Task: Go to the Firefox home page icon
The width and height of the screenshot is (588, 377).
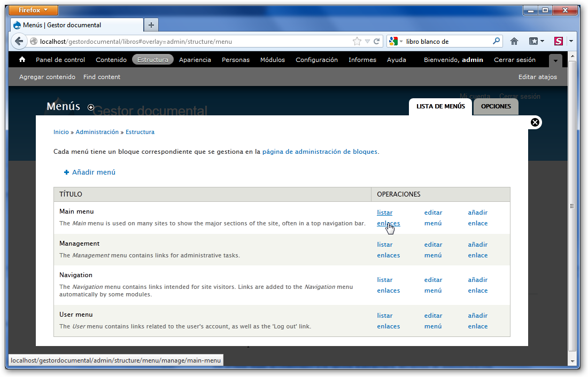Action: (x=514, y=41)
